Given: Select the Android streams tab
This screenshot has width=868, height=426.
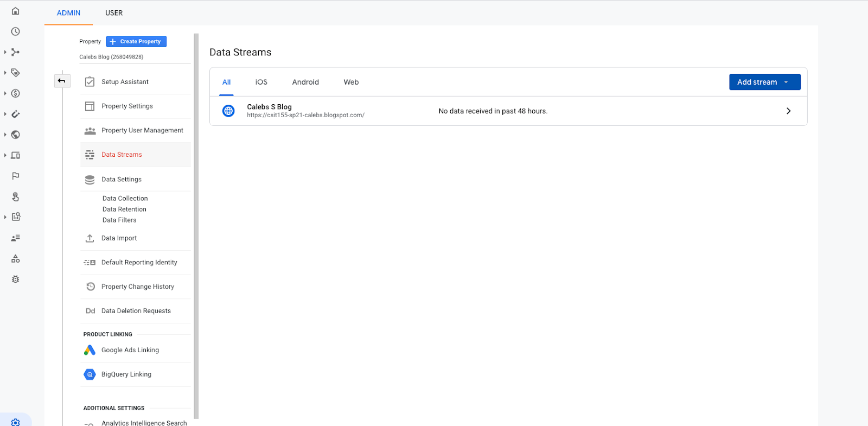Looking at the screenshot, I should tap(305, 82).
